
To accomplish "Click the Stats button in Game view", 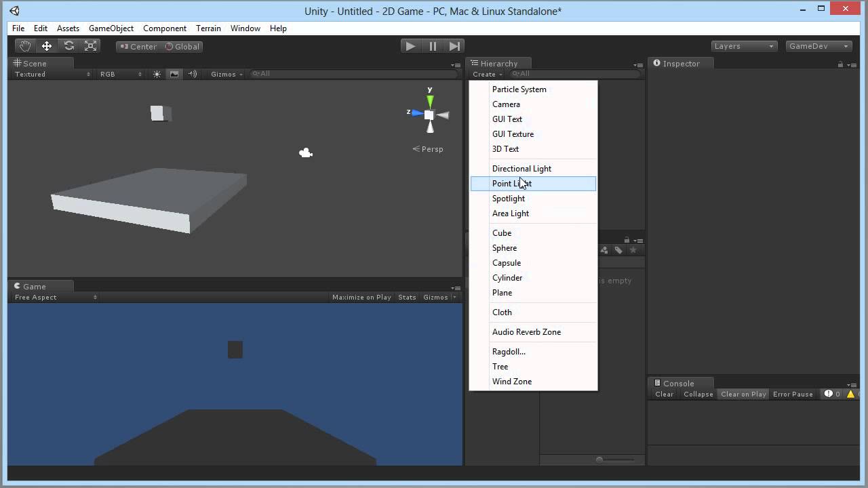I will pos(407,298).
